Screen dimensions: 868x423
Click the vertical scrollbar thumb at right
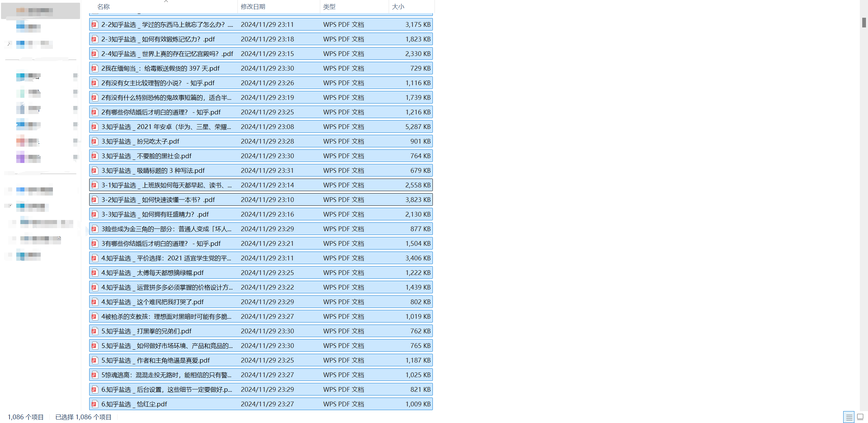(x=864, y=22)
